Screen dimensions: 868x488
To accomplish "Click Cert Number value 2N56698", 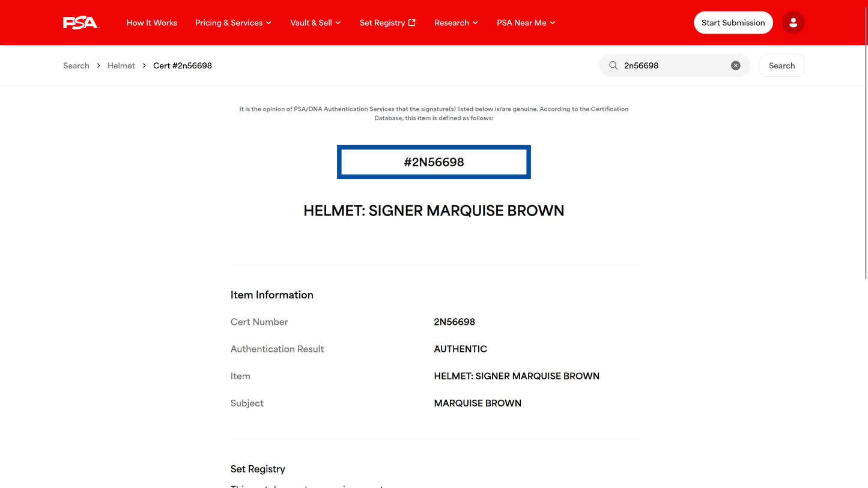I will (x=455, y=322).
